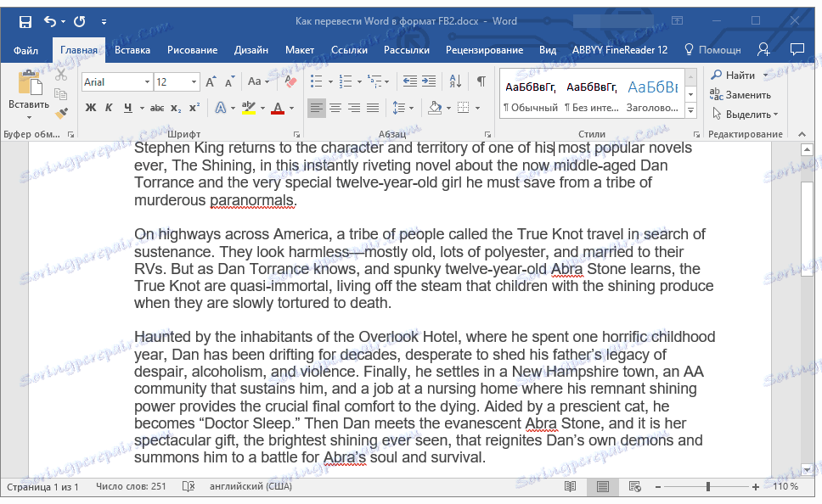Screen dimensions: 822x504
Task: Undo the last action in the quick access toolbar
Action: pyautogui.click(x=50, y=21)
